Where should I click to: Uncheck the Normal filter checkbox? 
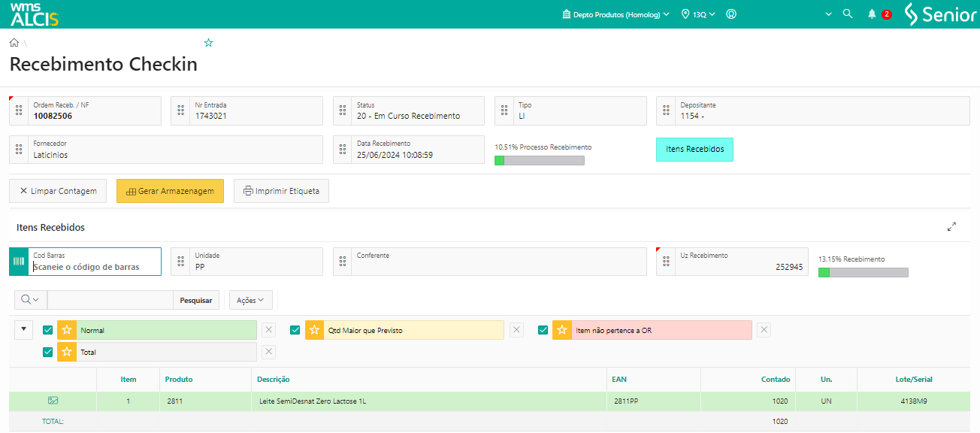(x=48, y=330)
